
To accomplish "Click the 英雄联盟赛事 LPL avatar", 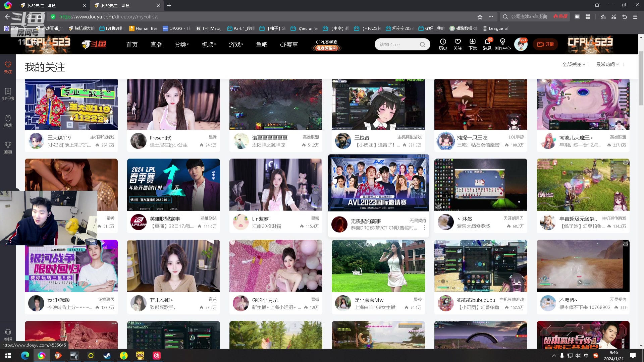I will tap(139, 222).
